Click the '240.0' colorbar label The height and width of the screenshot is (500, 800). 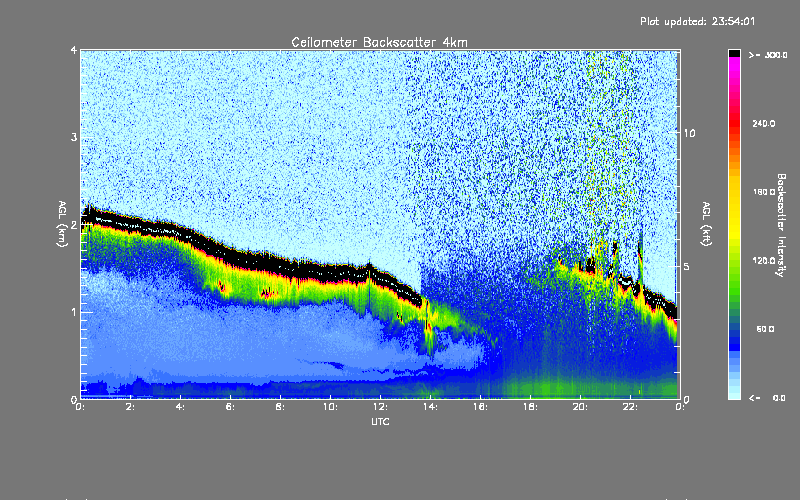764,123
